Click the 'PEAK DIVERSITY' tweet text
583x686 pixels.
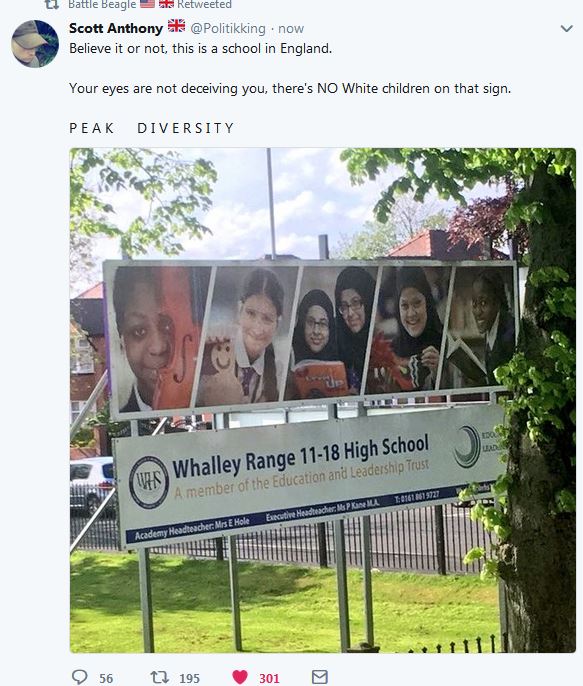point(152,128)
